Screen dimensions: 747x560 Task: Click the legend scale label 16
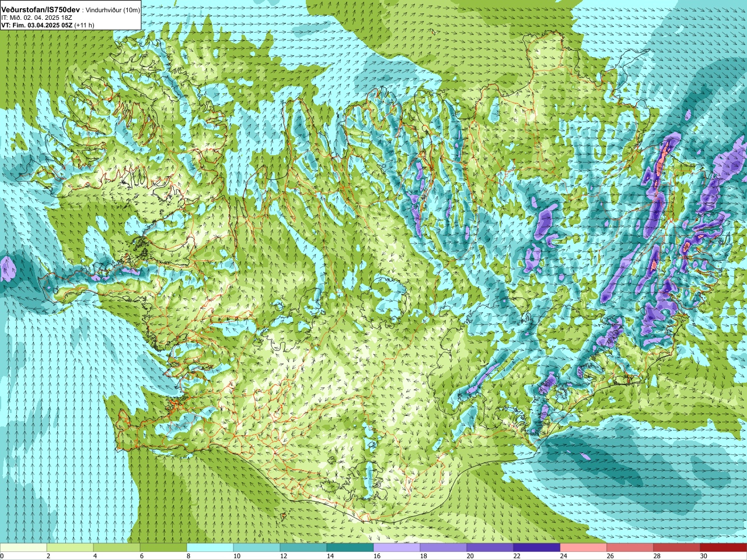coord(377,556)
